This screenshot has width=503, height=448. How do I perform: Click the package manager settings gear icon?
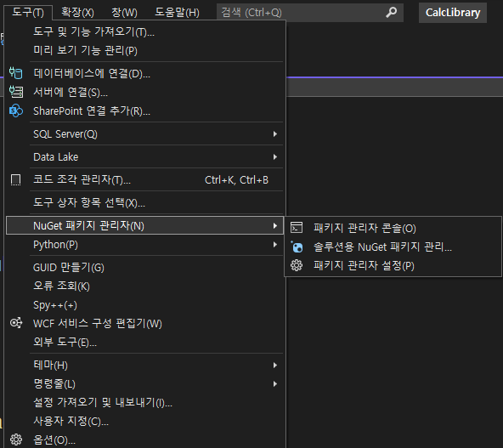pyautogui.click(x=297, y=265)
